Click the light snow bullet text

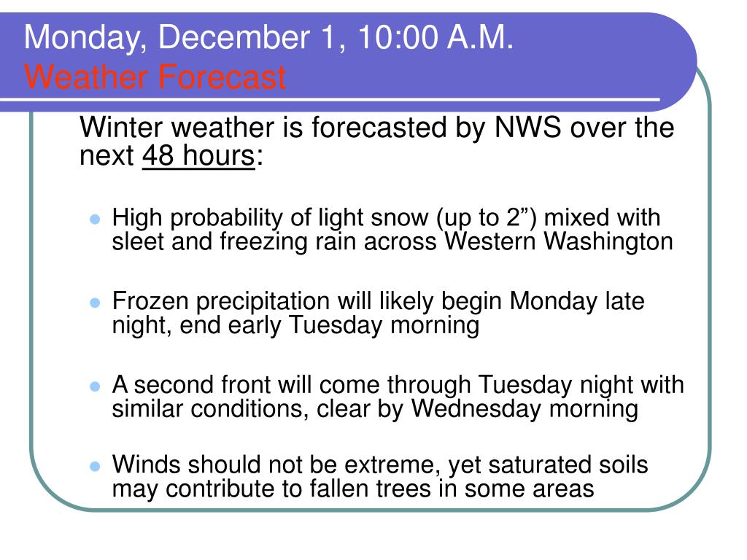click(x=392, y=230)
